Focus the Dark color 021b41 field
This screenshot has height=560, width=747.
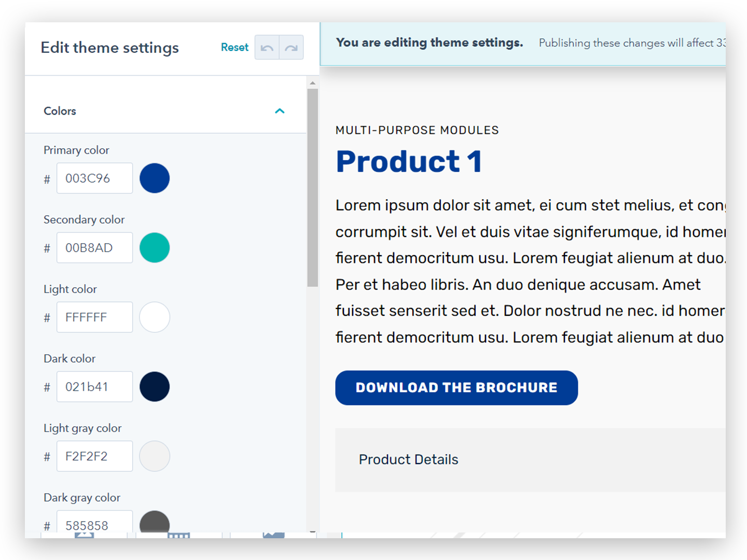pyautogui.click(x=94, y=387)
